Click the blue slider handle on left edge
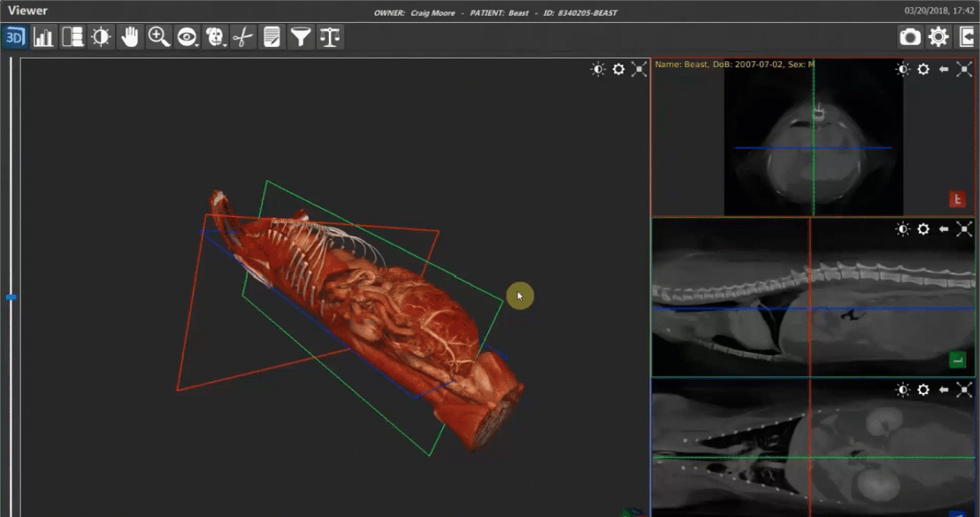Screen dimensions: 980x517 pos(11,297)
